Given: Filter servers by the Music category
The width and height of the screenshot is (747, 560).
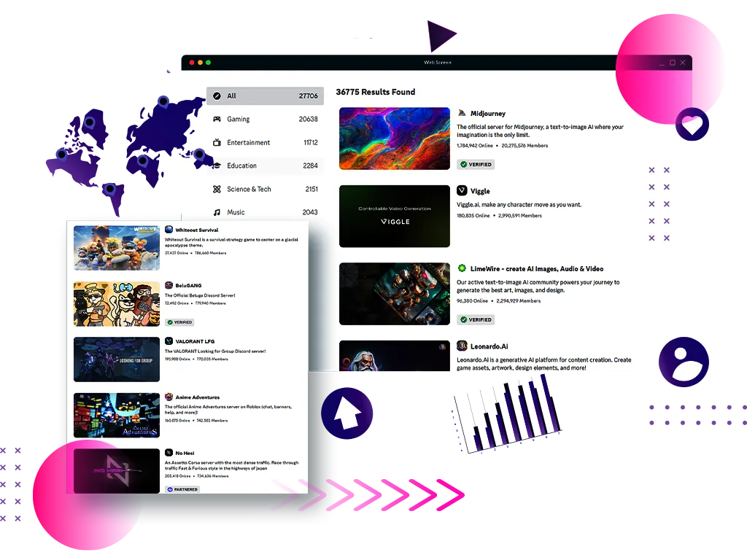Looking at the screenshot, I should pyautogui.click(x=265, y=212).
